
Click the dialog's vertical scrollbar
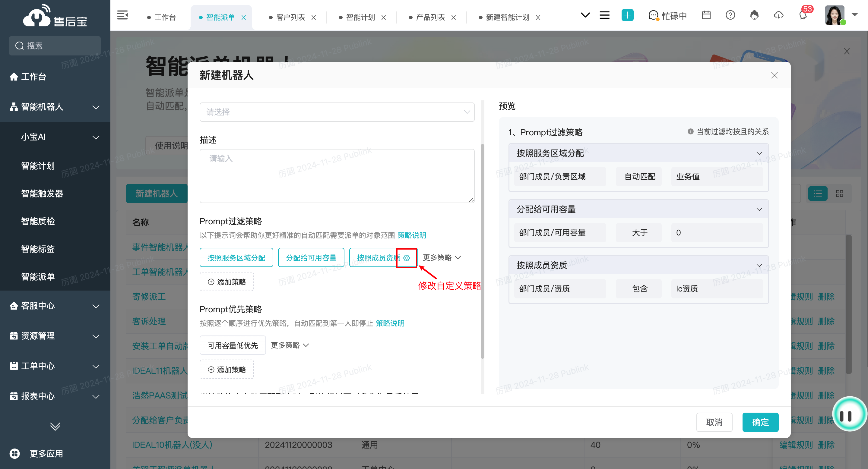(x=482, y=251)
